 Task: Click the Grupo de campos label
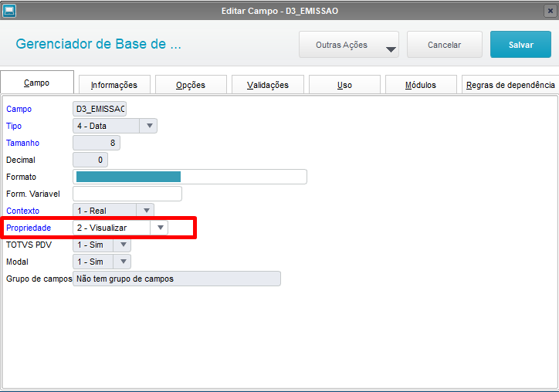tap(39, 279)
